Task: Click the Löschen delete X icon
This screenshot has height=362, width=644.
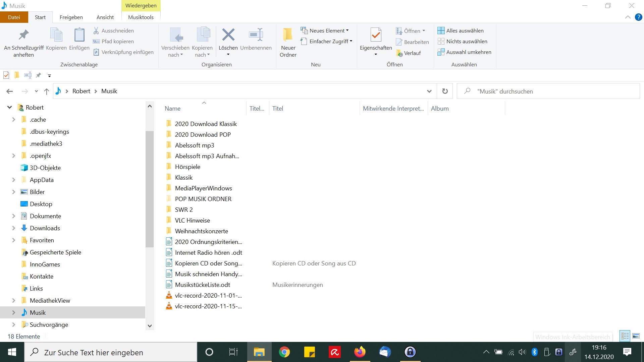Action: pyautogui.click(x=228, y=35)
